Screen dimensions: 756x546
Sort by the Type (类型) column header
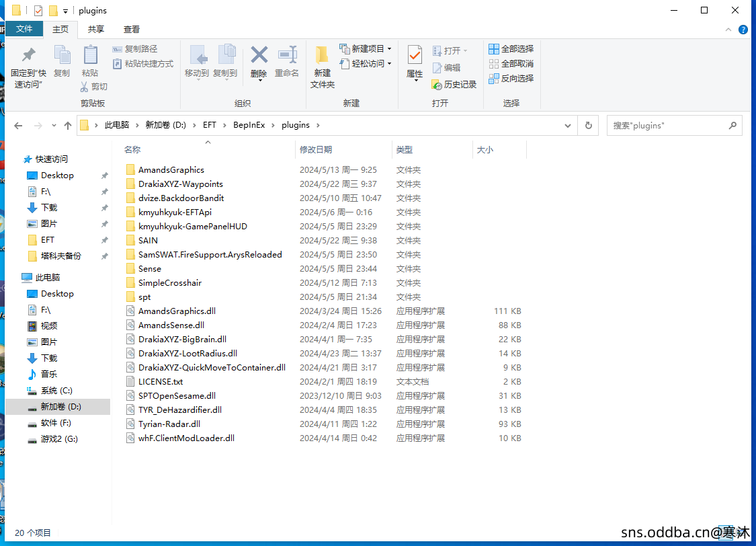click(x=404, y=149)
